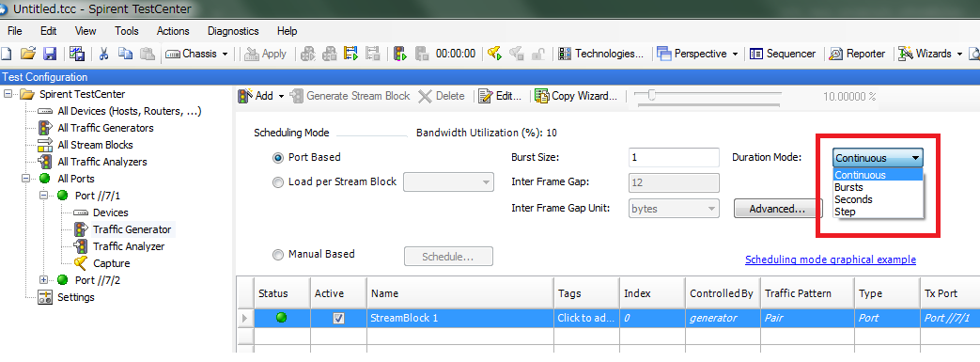Image resolution: width=980 pixels, height=362 pixels.
Task: Expand Port //7/2 tree node
Action: pos(44,279)
